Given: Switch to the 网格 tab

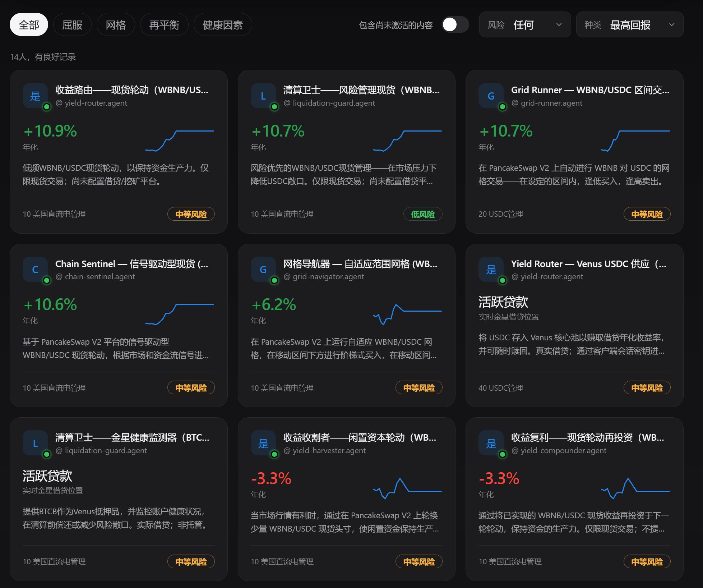Looking at the screenshot, I should [x=116, y=25].
